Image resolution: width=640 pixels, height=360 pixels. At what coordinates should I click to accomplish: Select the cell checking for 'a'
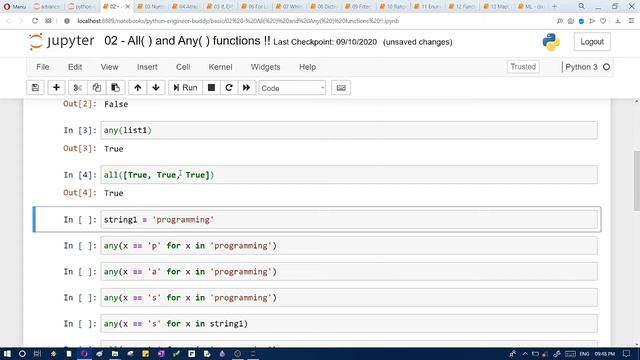click(x=349, y=272)
